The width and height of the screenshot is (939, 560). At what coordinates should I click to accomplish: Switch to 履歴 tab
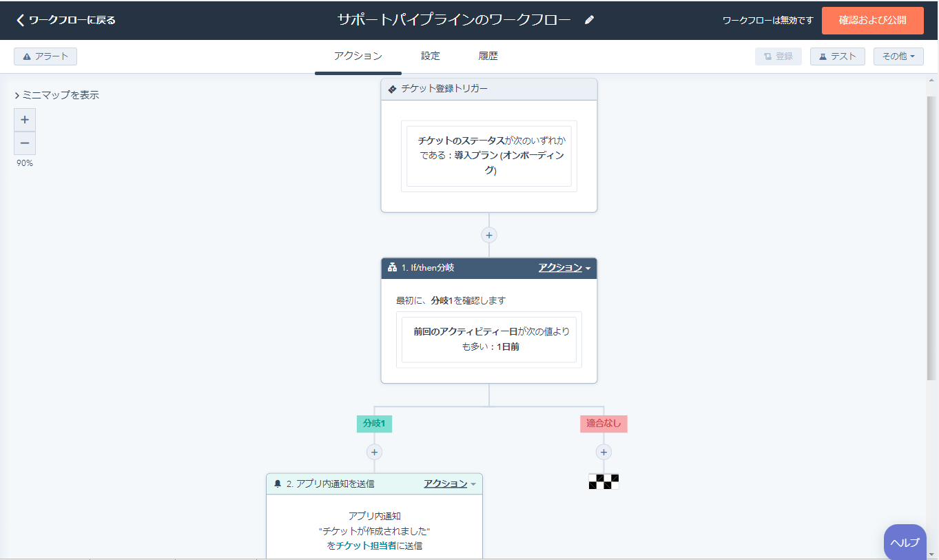tap(488, 56)
